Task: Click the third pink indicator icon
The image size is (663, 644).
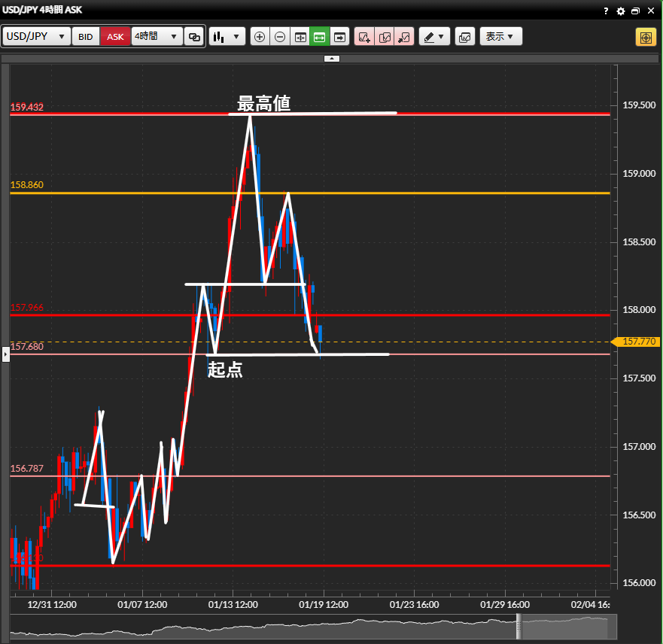Action: pos(404,37)
